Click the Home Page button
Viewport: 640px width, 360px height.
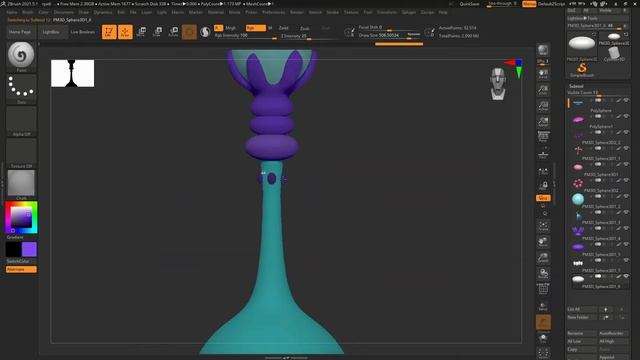pyautogui.click(x=20, y=32)
